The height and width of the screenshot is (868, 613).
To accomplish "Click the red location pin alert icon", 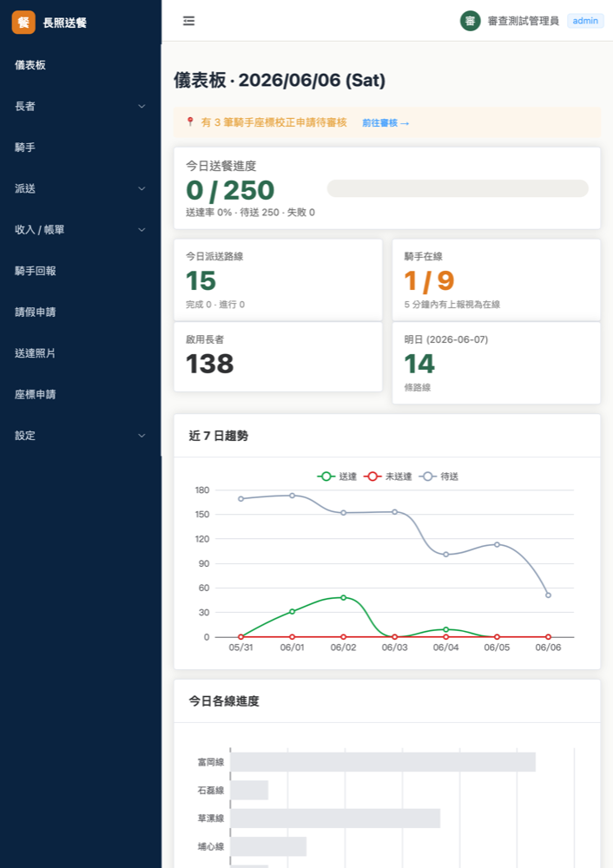I will (x=190, y=122).
